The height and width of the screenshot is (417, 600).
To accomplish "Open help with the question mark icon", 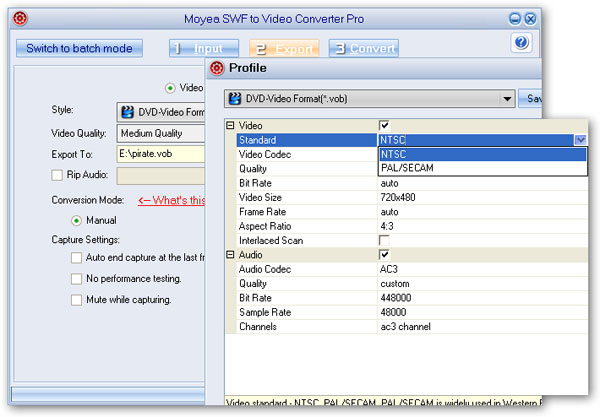I will point(521,42).
